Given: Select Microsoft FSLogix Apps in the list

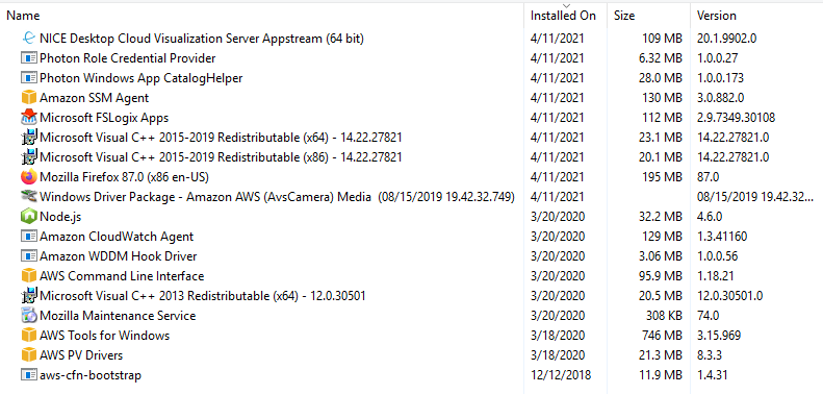Looking at the screenshot, I should pos(104,118).
